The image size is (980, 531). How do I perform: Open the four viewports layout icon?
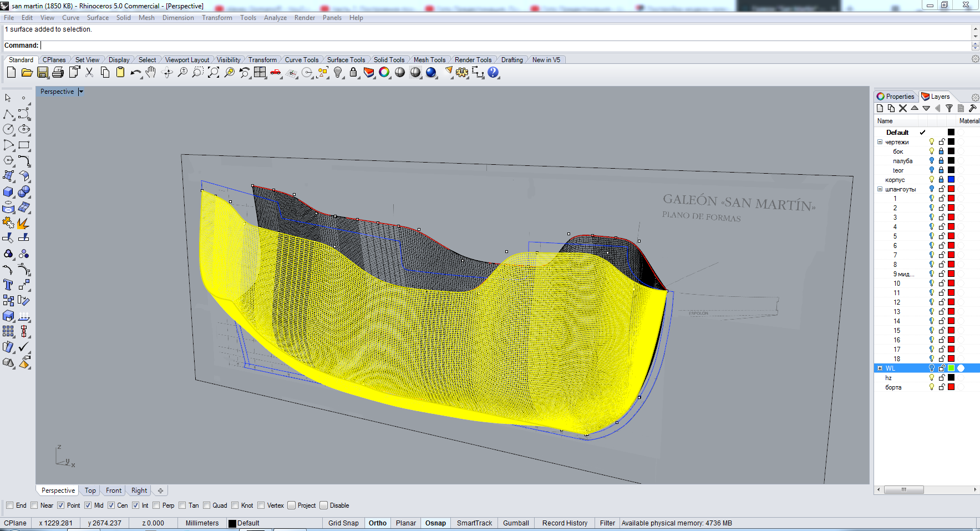pyautogui.click(x=260, y=73)
